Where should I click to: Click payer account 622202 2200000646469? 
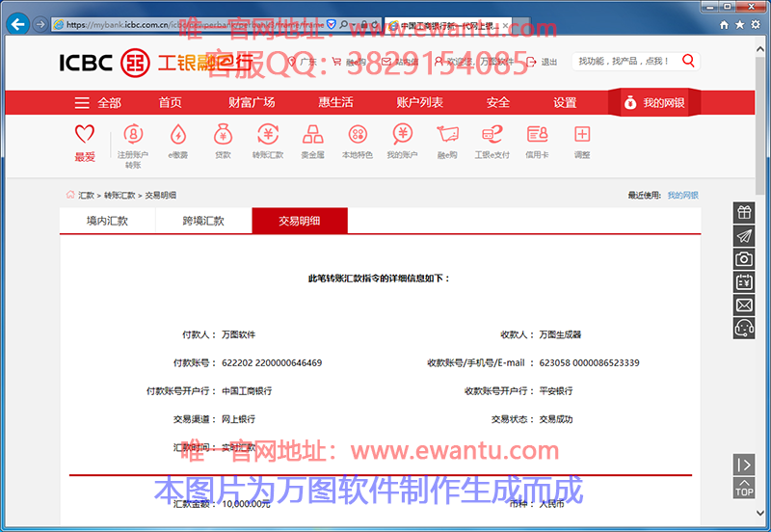pyautogui.click(x=272, y=363)
